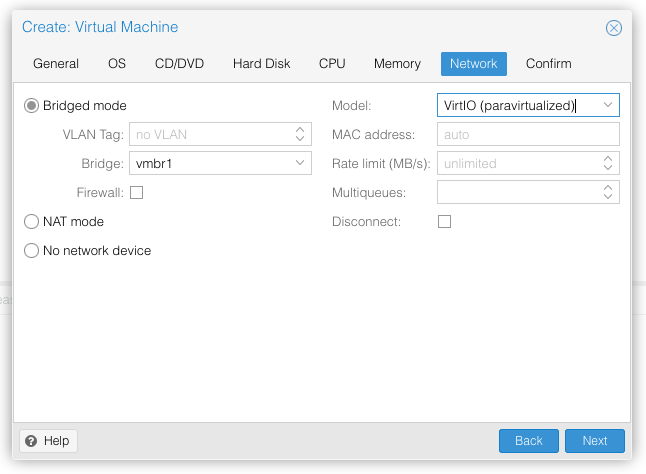Open the Hard Disk tab

pos(261,64)
